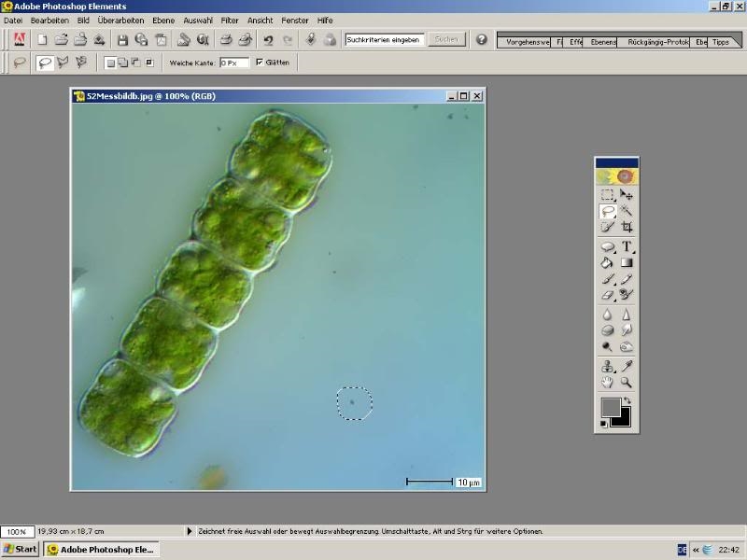
Task: Choose the Polygon Lasso option
Action: pyautogui.click(x=63, y=63)
